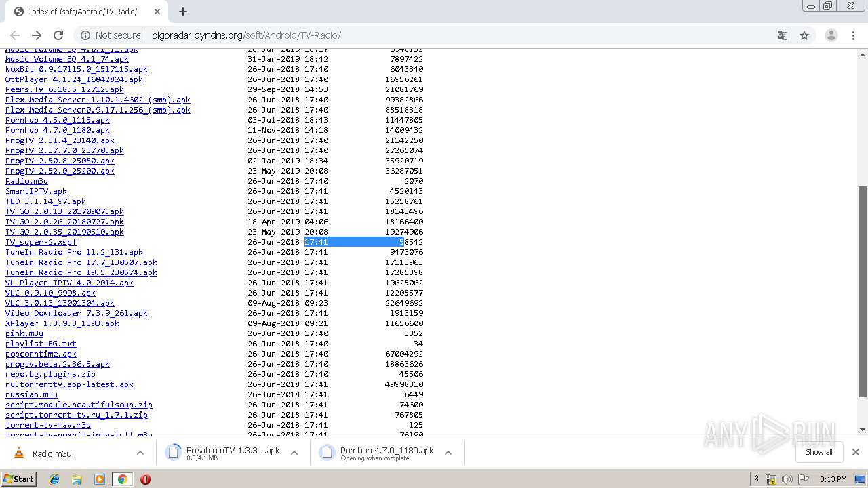Image resolution: width=868 pixels, height=488 pixels.
Task: Click the size value 67004292
Action: click(404, 354)
